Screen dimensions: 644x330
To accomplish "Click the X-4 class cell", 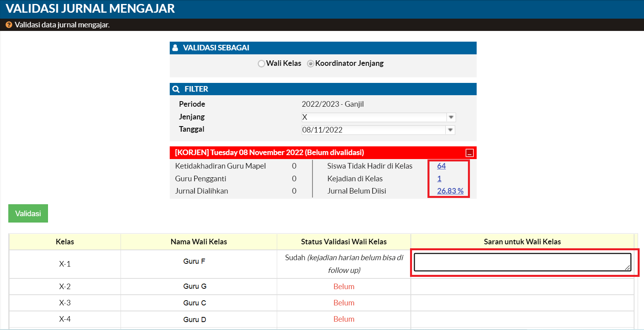I will 65,319.
